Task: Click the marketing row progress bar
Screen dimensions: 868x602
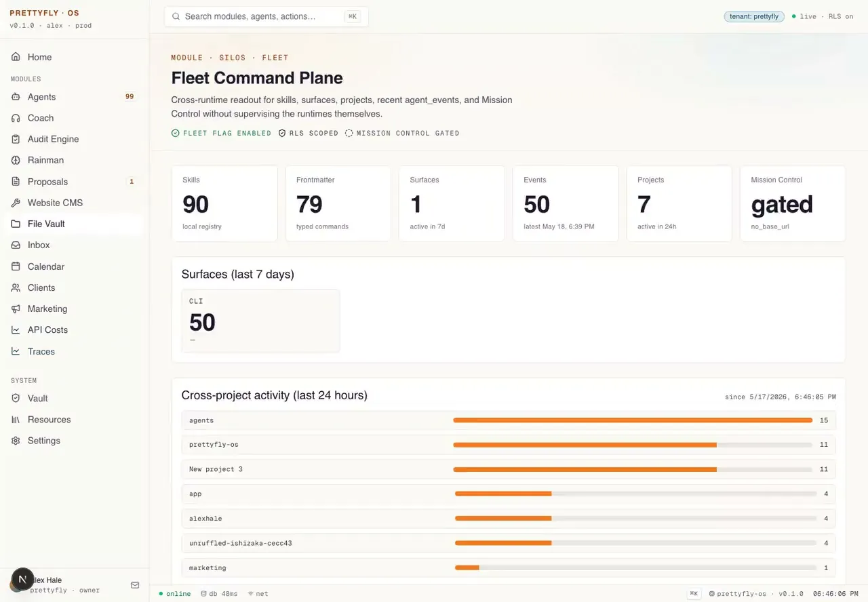Action: pyautogui.click(x=635, y=568)
